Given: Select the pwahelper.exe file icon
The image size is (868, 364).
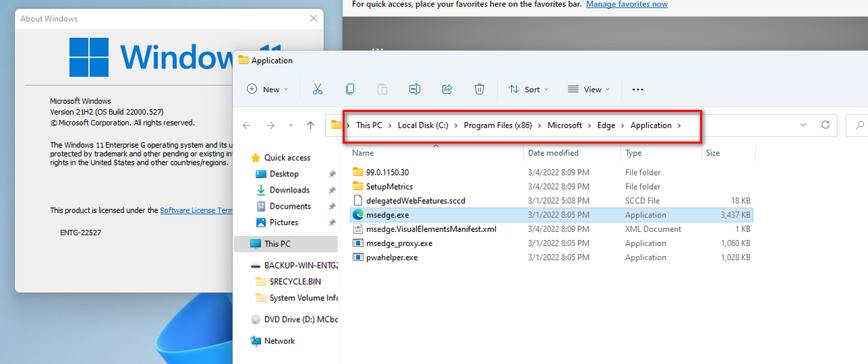Looking at the screenshot, I should 358,258.
